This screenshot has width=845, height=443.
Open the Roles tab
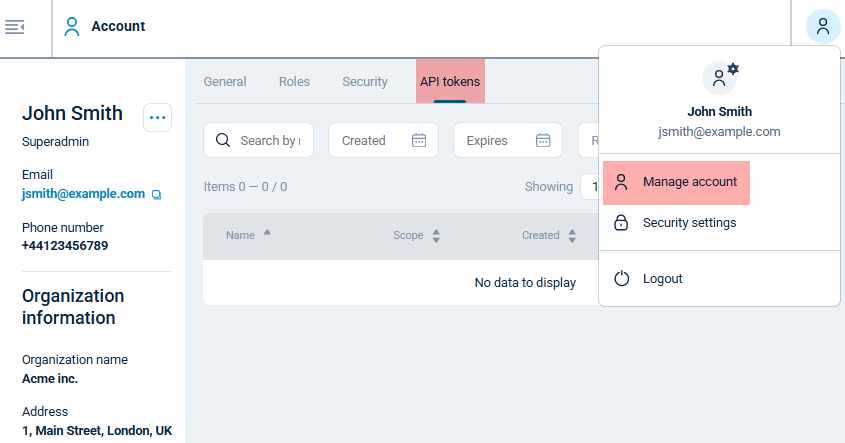(x=294, y=82)
